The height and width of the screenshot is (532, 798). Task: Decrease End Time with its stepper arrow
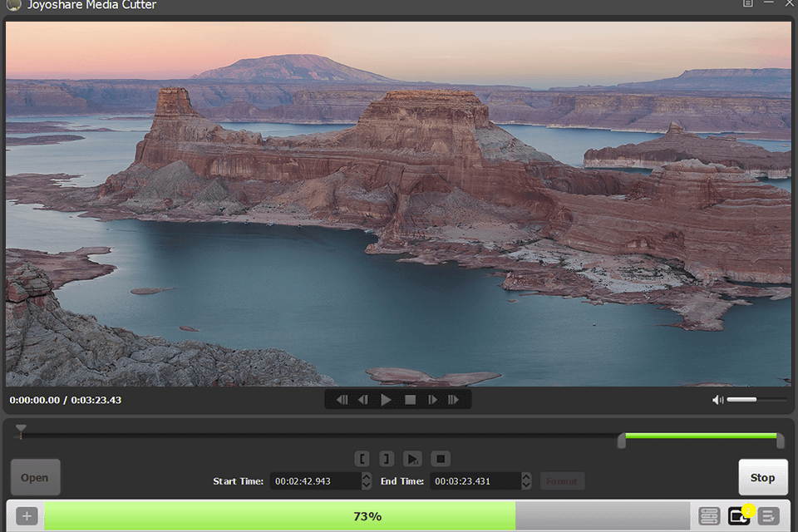525,484
